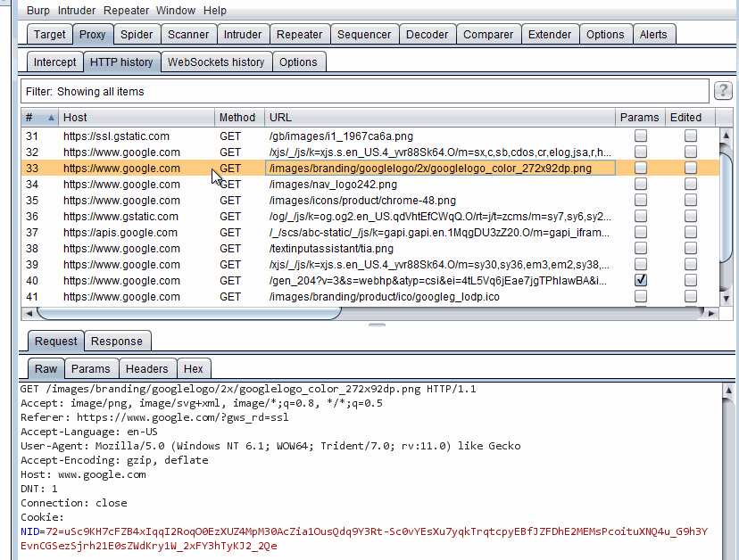This screenshot has height=560, width=739.
Task: Click the request pane scroll up arrow
Action: 728,390
